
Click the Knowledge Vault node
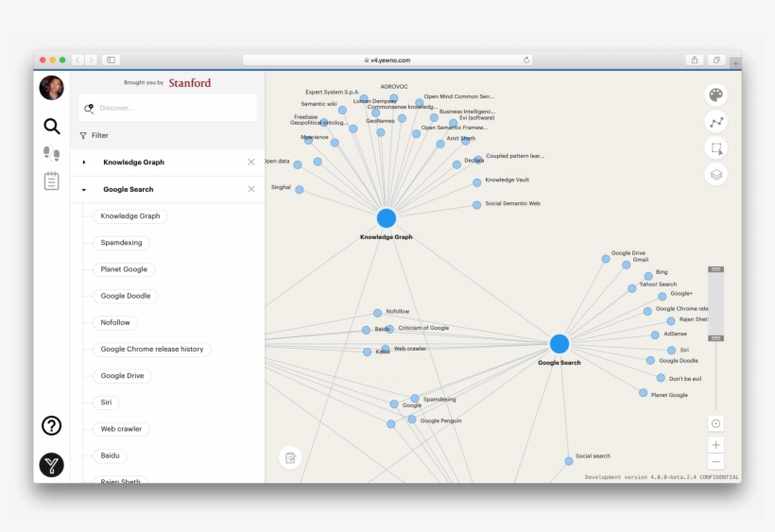pyautogui.click(x=477, y=182)
